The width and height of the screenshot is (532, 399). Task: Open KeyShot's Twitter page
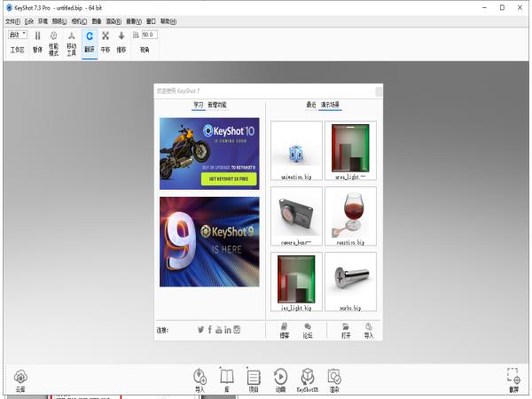click(201, 330)
